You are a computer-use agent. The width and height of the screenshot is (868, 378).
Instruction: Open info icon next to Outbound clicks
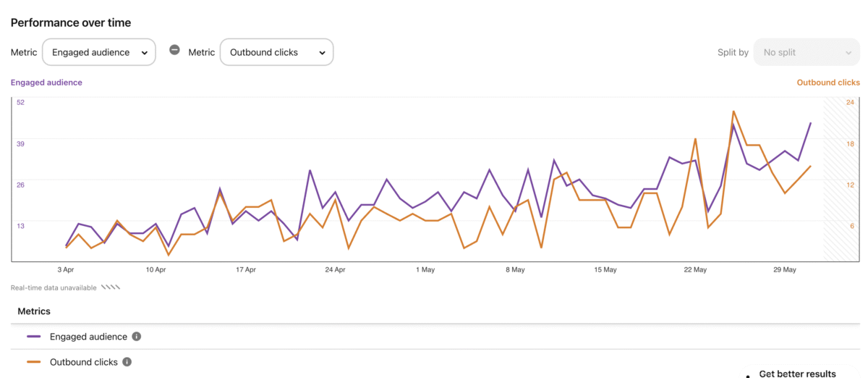[127, 362]
